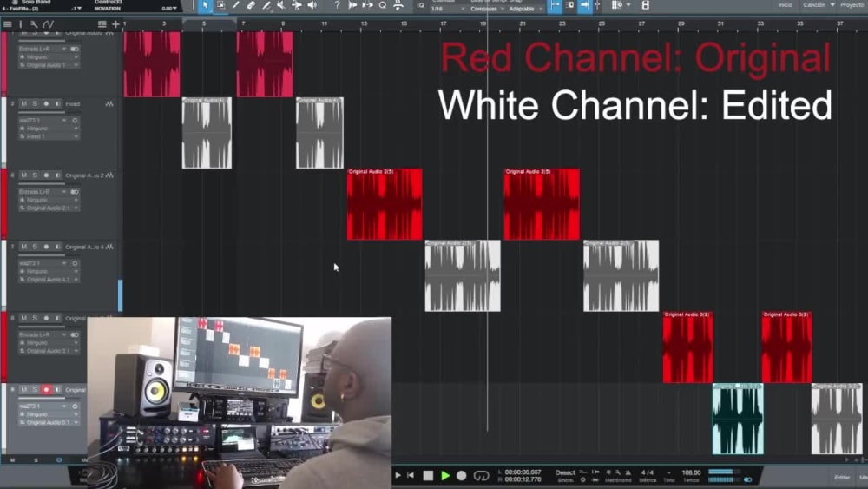Open the inspector 'i' icon
Viewport: 868px width, 489px height.
(21, 24)
